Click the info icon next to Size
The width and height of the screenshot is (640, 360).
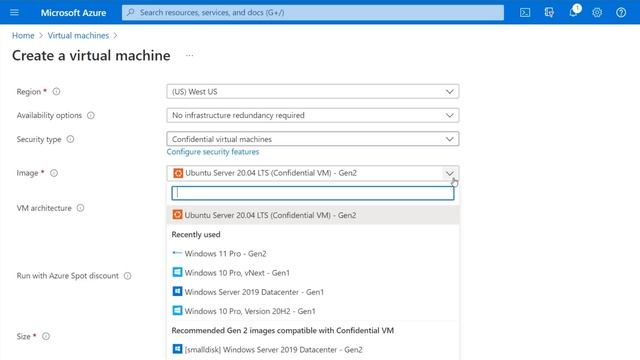coord(46,336)
